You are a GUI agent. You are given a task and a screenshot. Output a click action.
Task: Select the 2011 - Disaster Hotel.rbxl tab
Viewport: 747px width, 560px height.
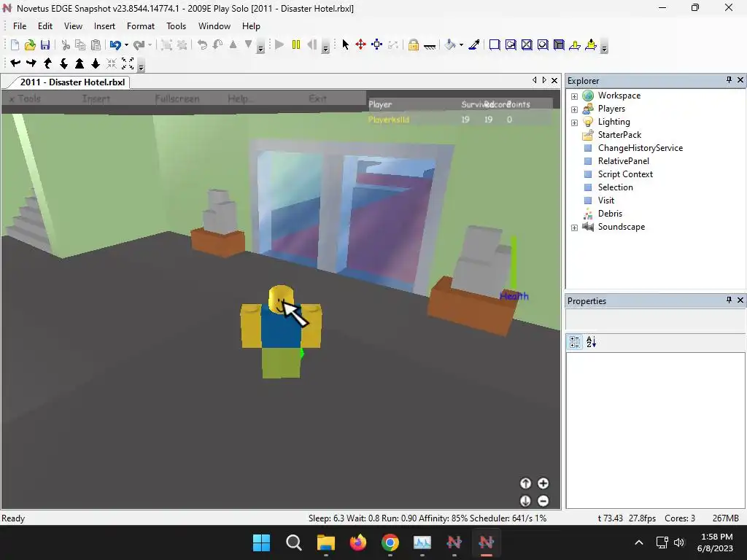click(x=72, y=82)
